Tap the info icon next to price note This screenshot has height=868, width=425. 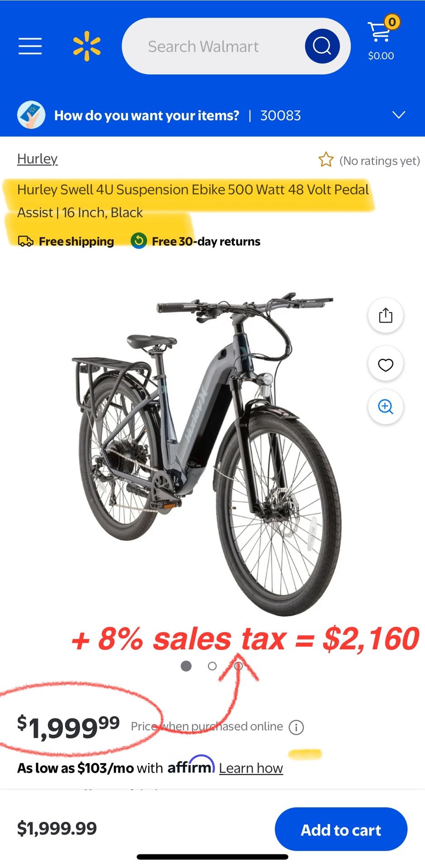(296, 727)
